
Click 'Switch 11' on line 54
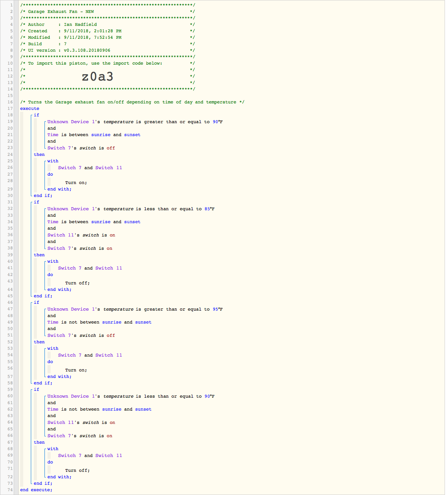coord(109,355)
